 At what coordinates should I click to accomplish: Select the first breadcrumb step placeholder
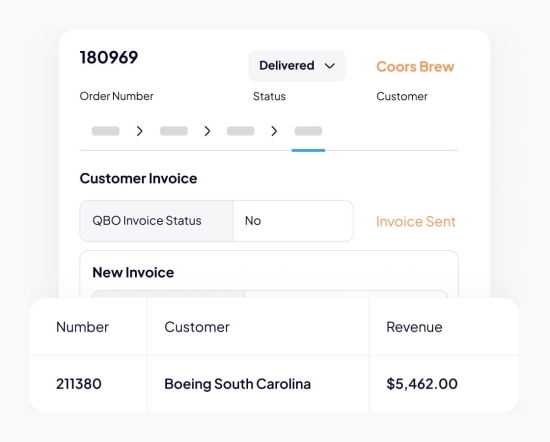[x=106, y=131]
